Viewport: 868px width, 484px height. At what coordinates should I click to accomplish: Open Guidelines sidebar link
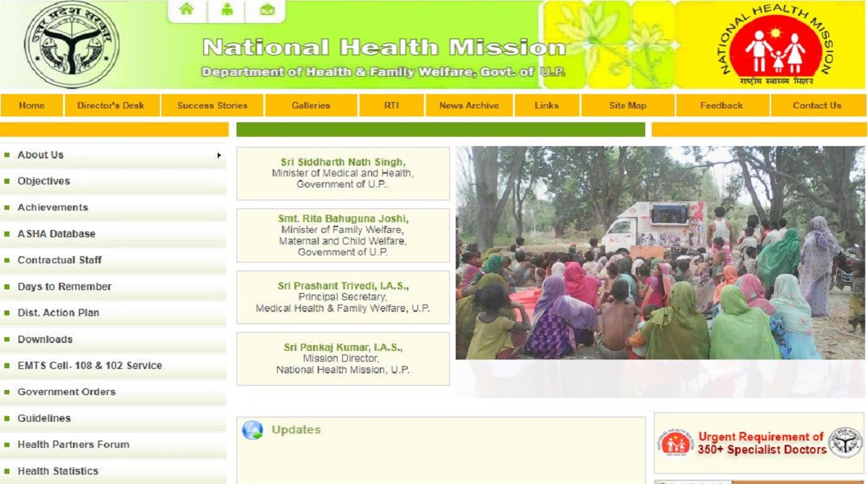pyautogui.click(x=113, y=418)
